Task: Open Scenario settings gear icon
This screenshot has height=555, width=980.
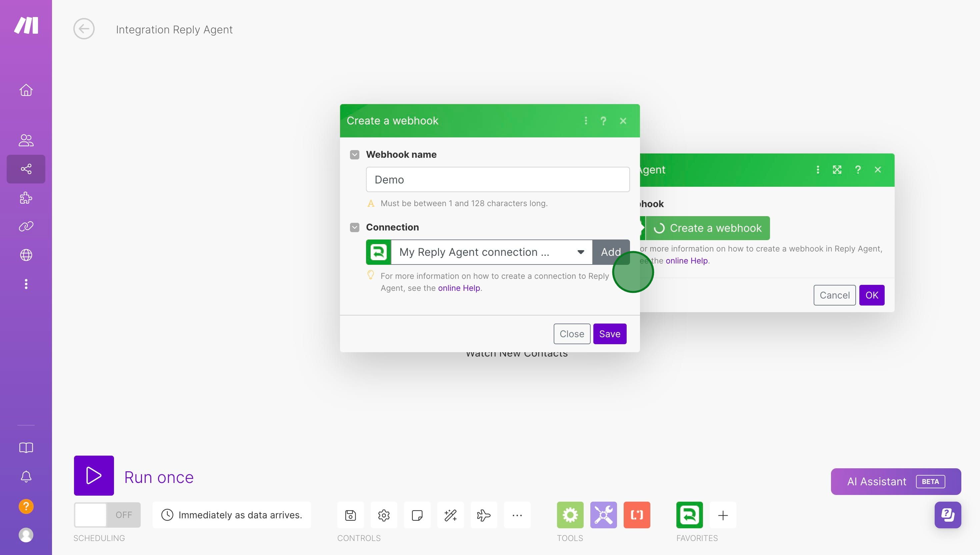Action: (x=384, y=515)
